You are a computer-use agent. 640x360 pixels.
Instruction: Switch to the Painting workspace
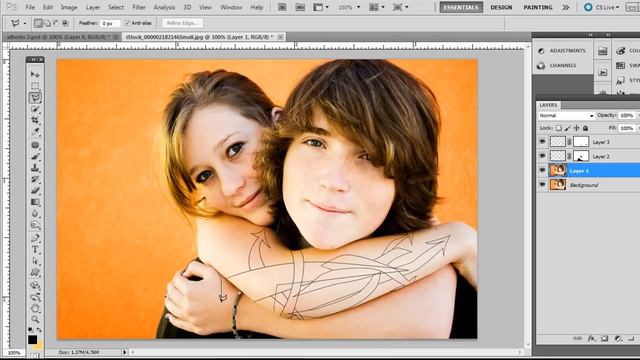[538, 7]
